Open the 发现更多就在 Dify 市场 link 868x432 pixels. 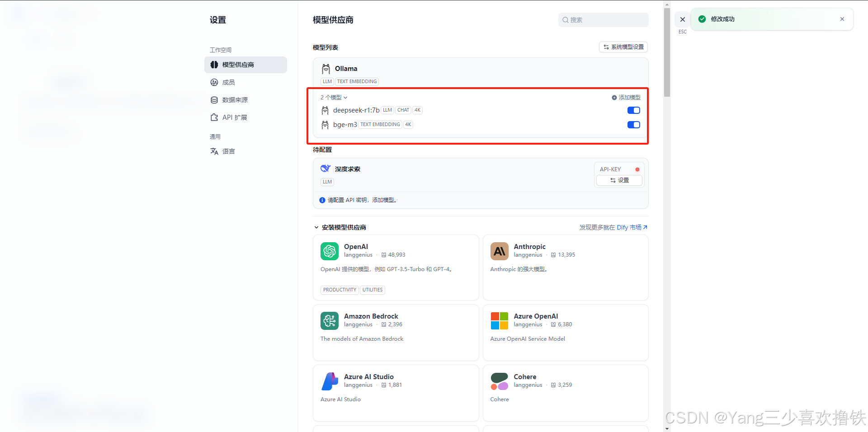613,227
